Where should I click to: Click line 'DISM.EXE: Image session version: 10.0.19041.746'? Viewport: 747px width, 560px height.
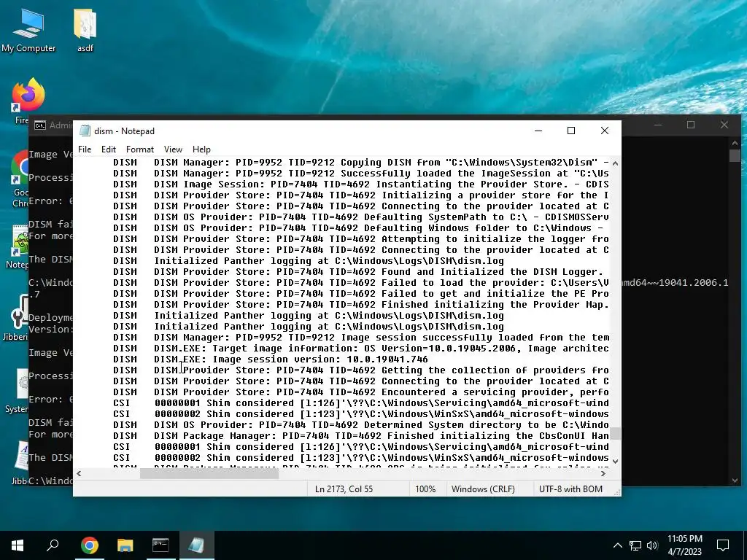(290, 359)
